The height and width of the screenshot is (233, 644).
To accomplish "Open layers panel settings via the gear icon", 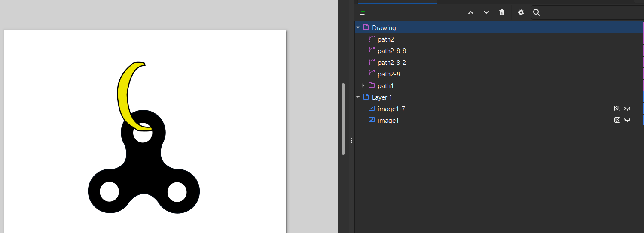I will [x=521, y=12].
